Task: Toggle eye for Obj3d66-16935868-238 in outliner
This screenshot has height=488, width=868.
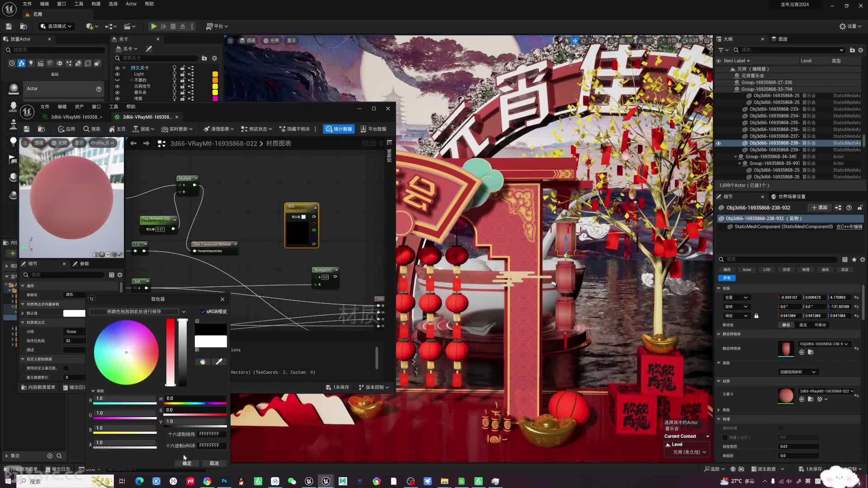Action: click(x=718, y=143)
